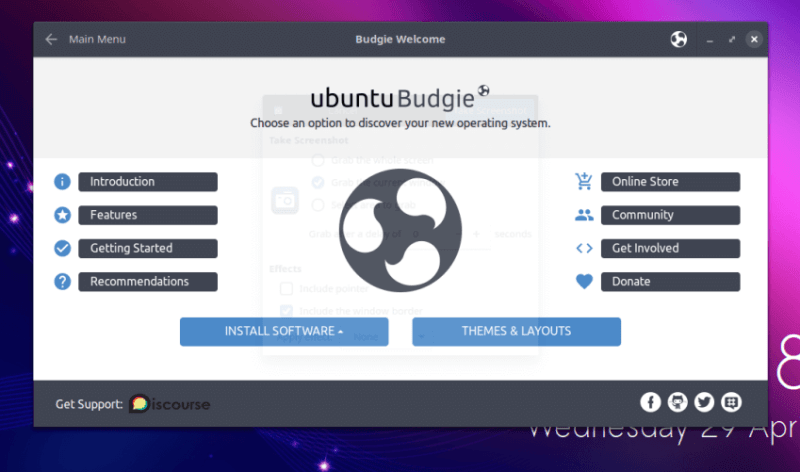Open the Facebook page icon in the footer
Screen dimensions: 800x472
pos(650,402)
